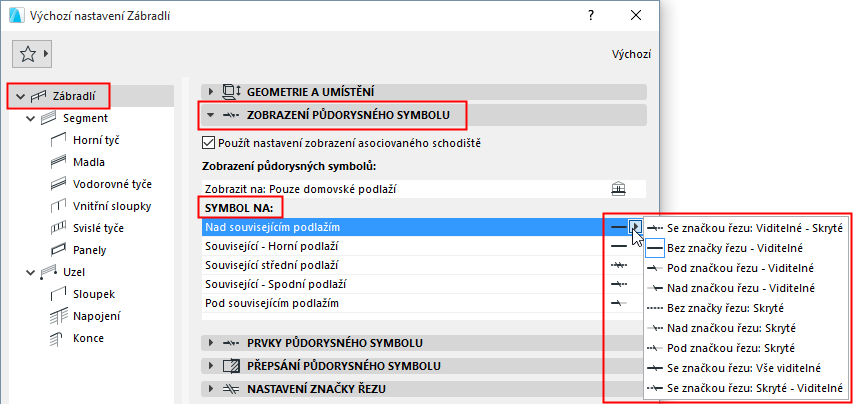Image resolution: width=853 pixels, height=404 pixels.
Task: Collapse the Segment tree node chevron
Action: coord(30,119)
